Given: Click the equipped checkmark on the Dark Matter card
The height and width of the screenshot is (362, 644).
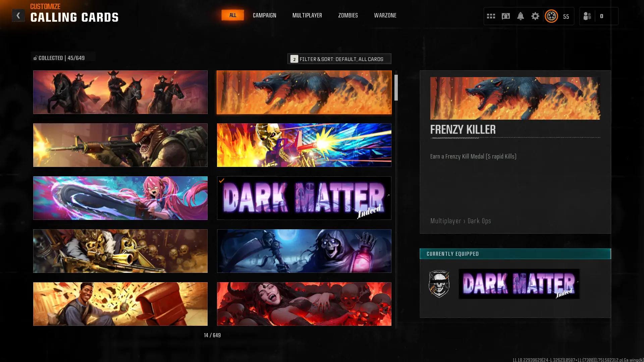Looking at the screenshot, I should [x=222, y=181].
